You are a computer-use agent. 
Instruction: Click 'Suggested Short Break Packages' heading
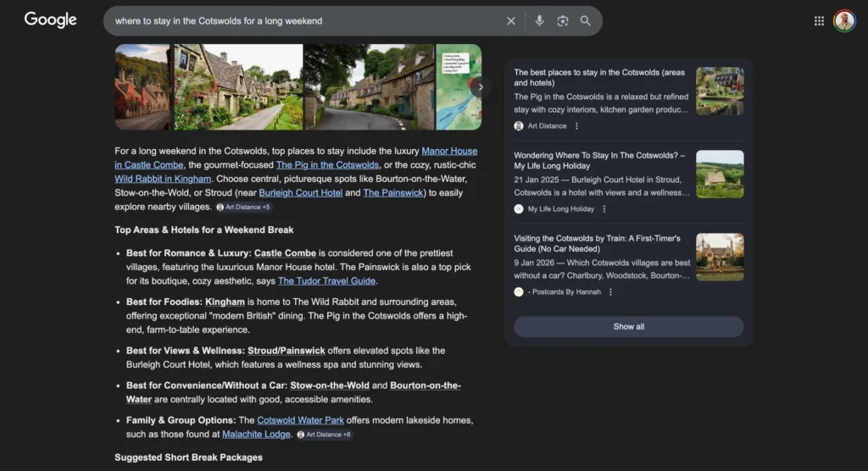[188, 457]
